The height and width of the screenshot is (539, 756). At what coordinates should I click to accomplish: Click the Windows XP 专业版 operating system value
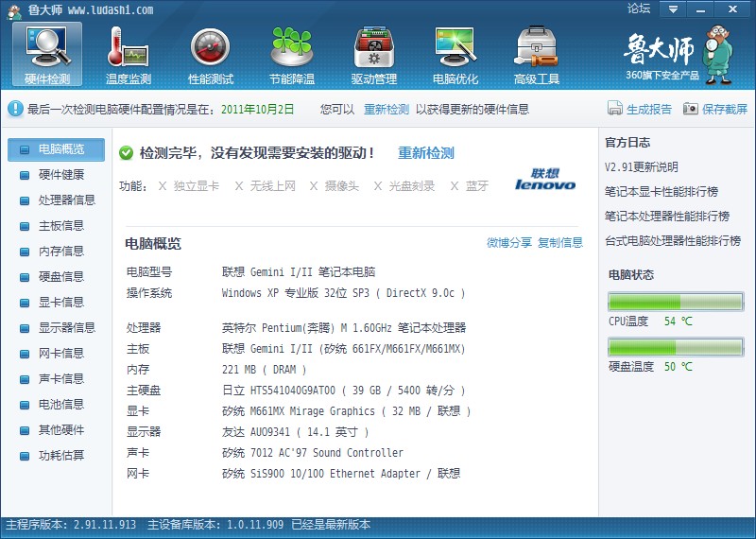click(x=343, y=293)
